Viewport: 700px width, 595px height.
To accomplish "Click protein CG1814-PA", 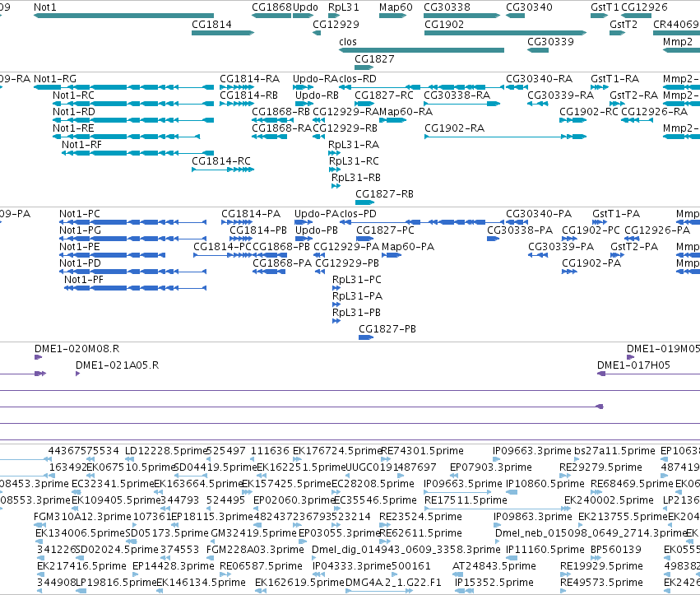I will (x=251, y=214).
